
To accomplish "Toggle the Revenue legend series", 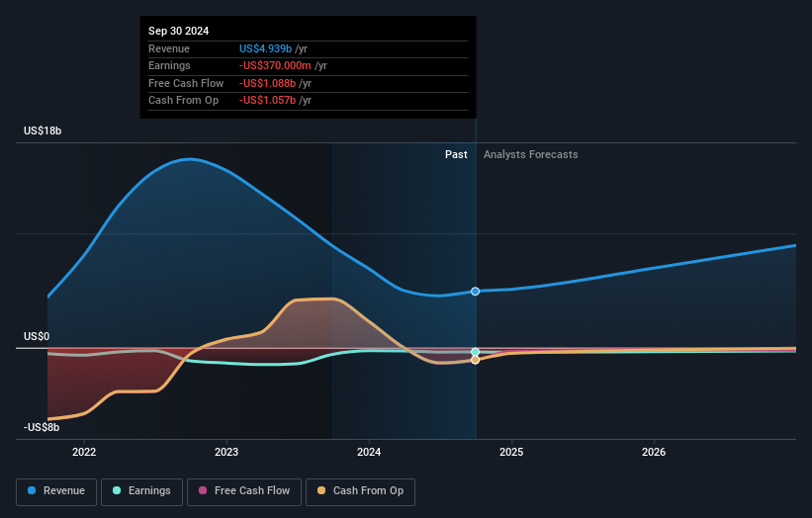I will (56, 491).
